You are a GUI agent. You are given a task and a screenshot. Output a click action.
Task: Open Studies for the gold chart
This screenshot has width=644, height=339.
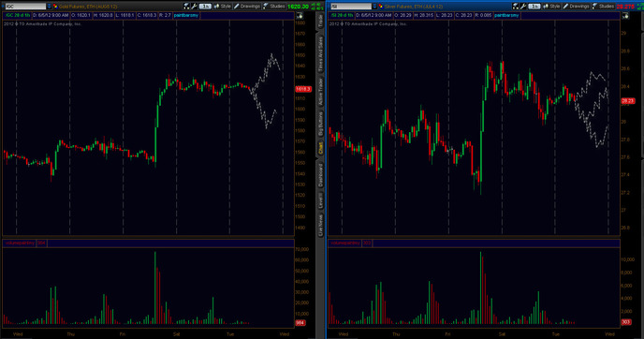[274, 7]
